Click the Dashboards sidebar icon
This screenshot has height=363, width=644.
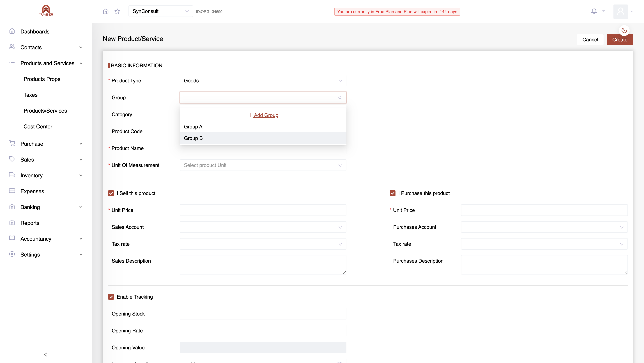click(x=12, y=31)
